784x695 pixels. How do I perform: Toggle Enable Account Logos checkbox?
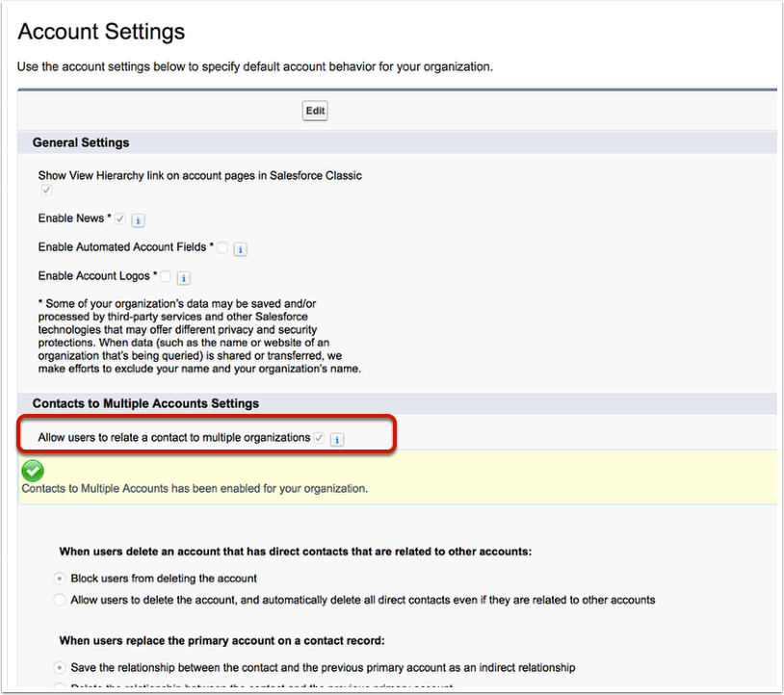click(x=166, y=276)
